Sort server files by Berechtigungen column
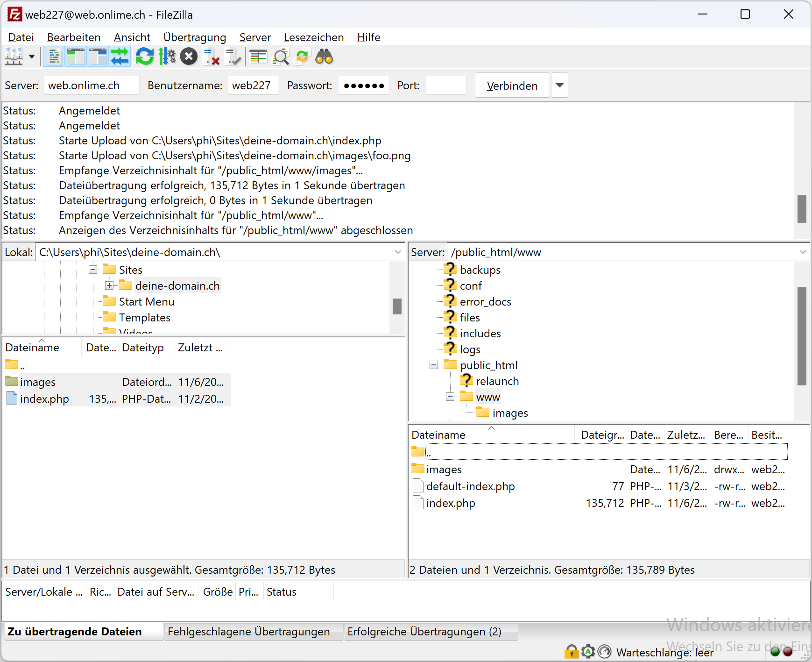 pos(729,435)
